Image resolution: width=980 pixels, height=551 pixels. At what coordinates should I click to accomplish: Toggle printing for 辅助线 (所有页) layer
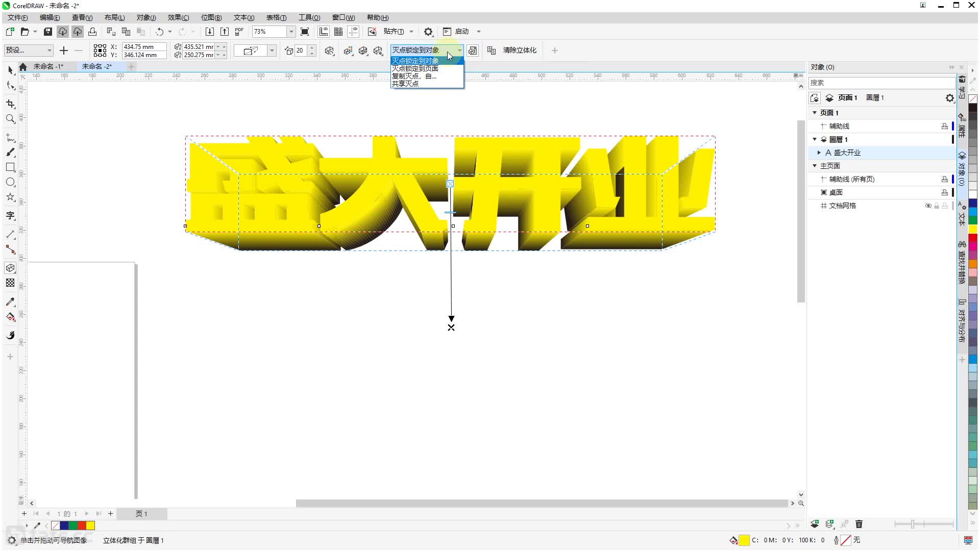click(945, 180)
